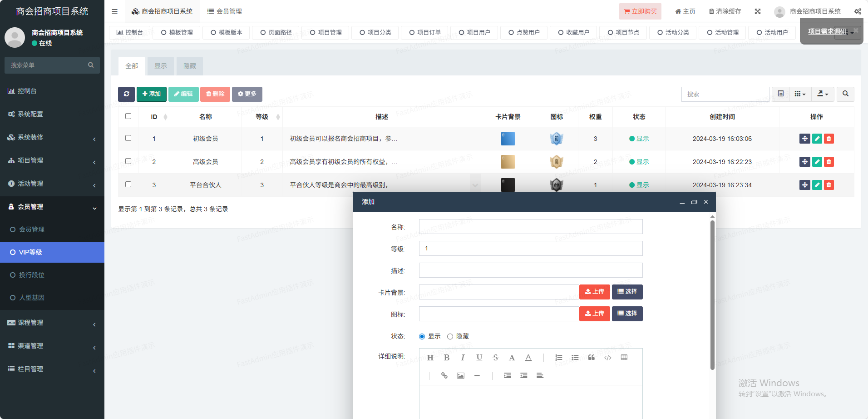Tick the select-all checkbox in table header
The image size is (868, 419).
tap(128, 116)
